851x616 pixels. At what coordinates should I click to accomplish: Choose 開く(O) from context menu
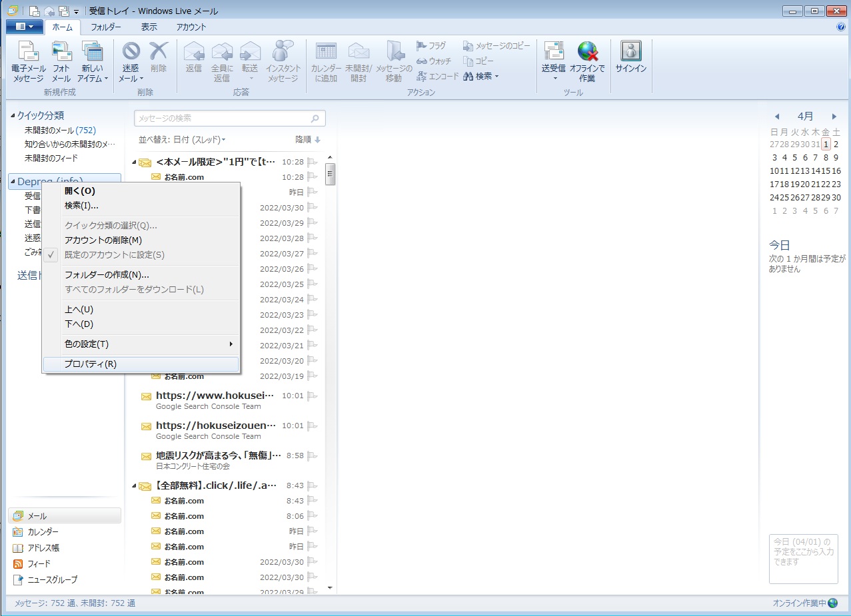141,191
